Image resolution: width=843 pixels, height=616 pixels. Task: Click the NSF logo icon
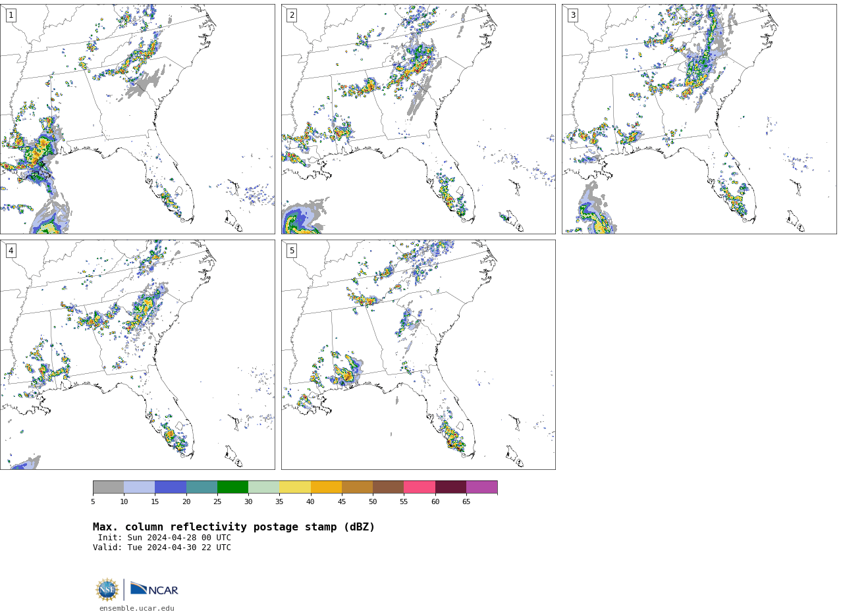pyautogui.click(x=107, y=590)
